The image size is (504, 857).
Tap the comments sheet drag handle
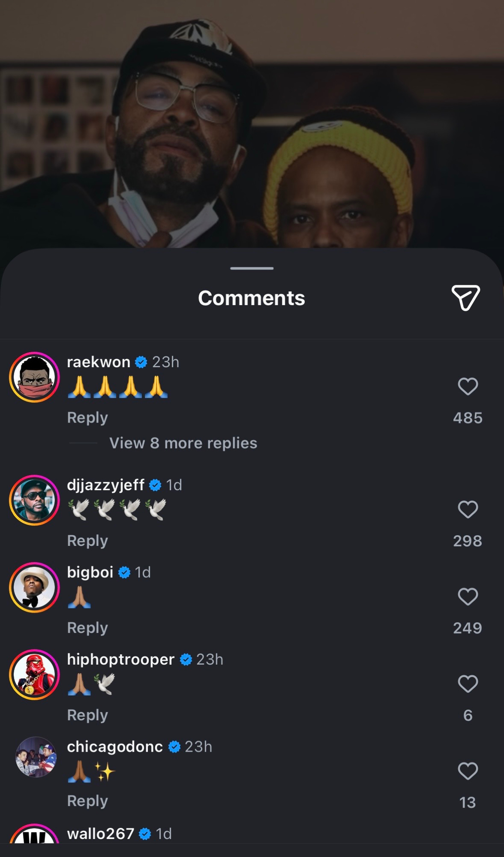(252, 268)
